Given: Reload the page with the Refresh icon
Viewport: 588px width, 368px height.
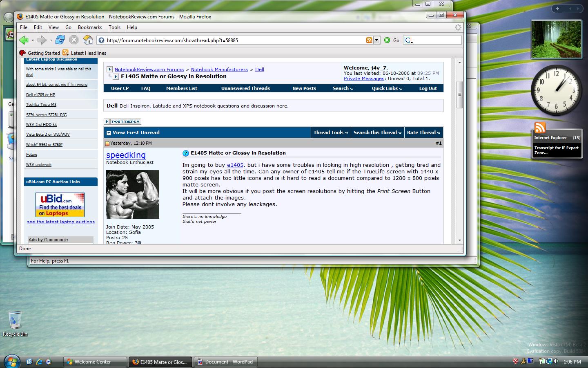Looking at the screenshot, I should 60,40.
